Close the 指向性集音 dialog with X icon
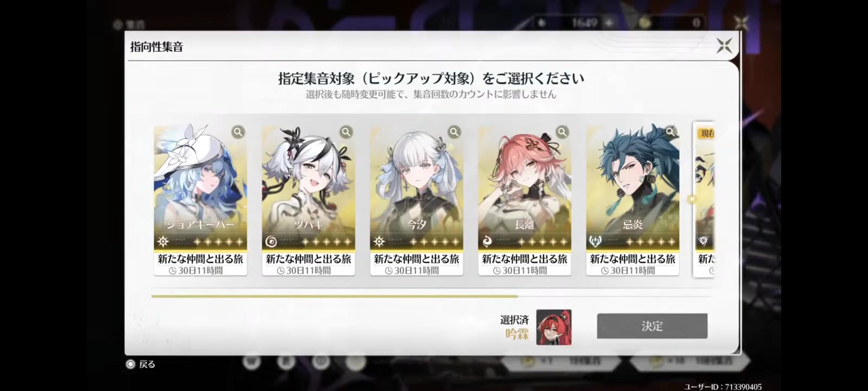This screenshot has width=868, height=391. tap(724, 46)
